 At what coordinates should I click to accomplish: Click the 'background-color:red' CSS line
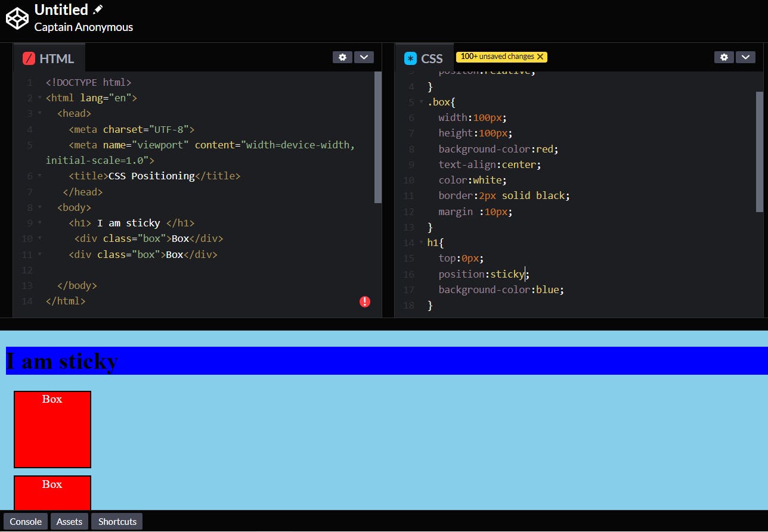pos(498,149)
